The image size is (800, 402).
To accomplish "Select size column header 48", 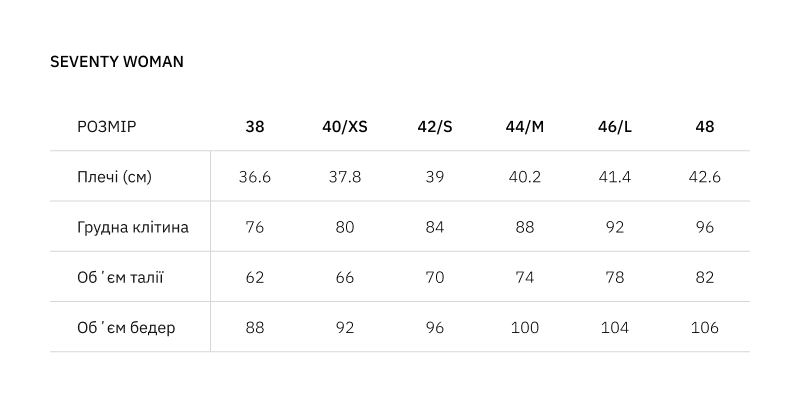I will [705, 127].
